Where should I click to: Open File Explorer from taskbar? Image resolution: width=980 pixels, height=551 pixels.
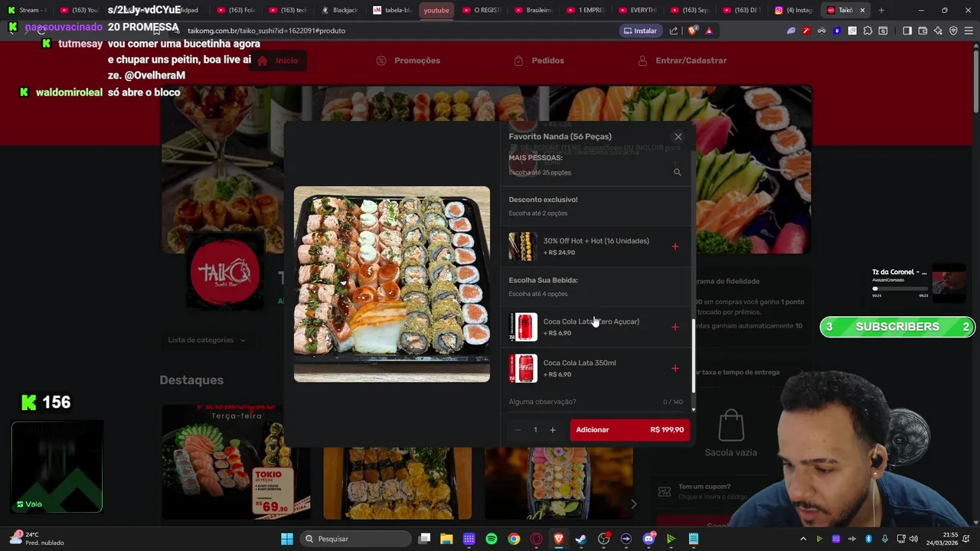(x=446, y=539)
